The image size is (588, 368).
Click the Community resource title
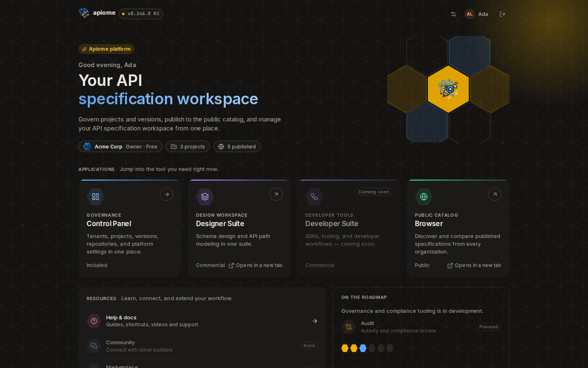(120, 343)
